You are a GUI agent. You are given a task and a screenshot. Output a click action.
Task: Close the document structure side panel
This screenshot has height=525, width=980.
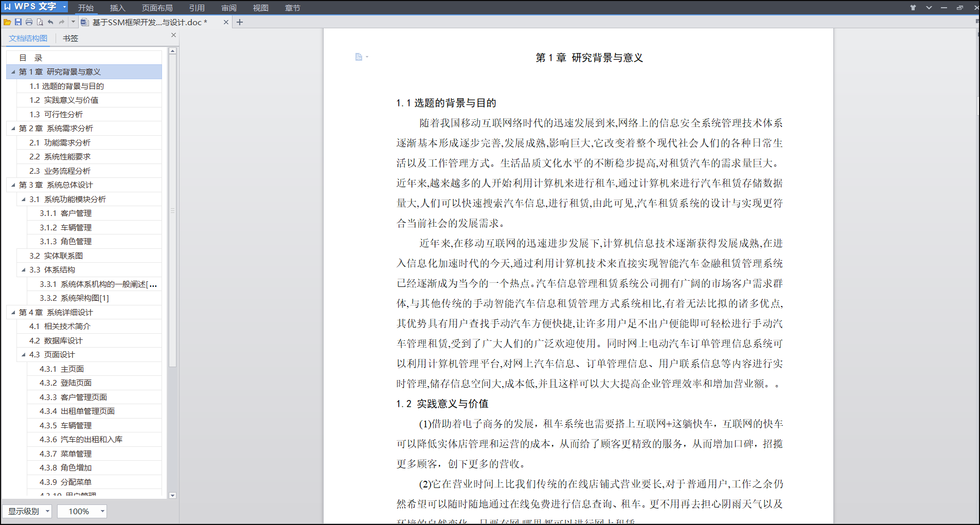(173, 35)
